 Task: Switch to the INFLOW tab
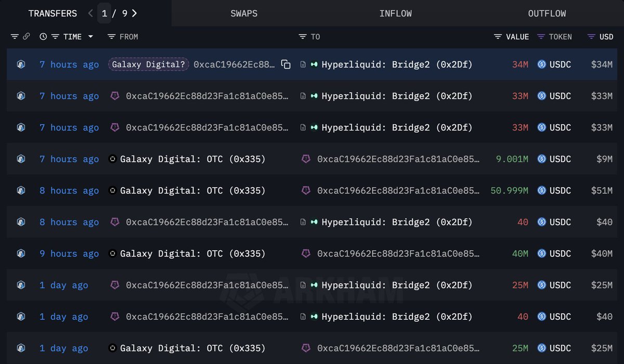tap(395, 14)
